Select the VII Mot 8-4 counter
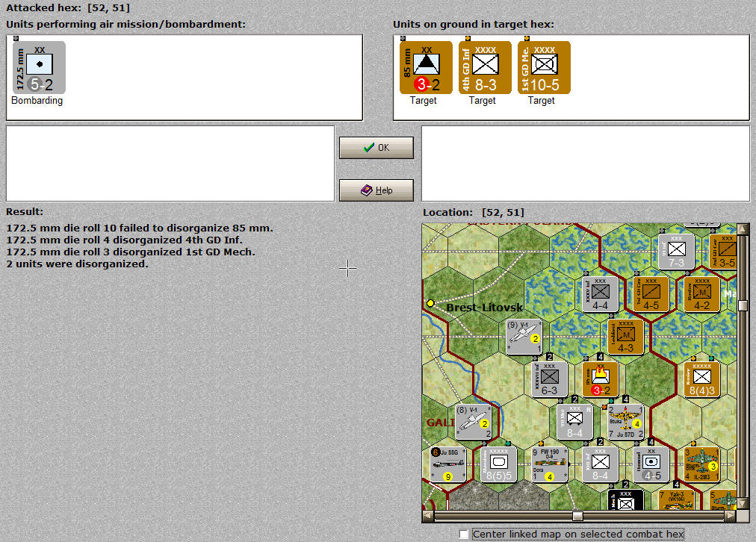756x542 pixels. click(574, 422)
